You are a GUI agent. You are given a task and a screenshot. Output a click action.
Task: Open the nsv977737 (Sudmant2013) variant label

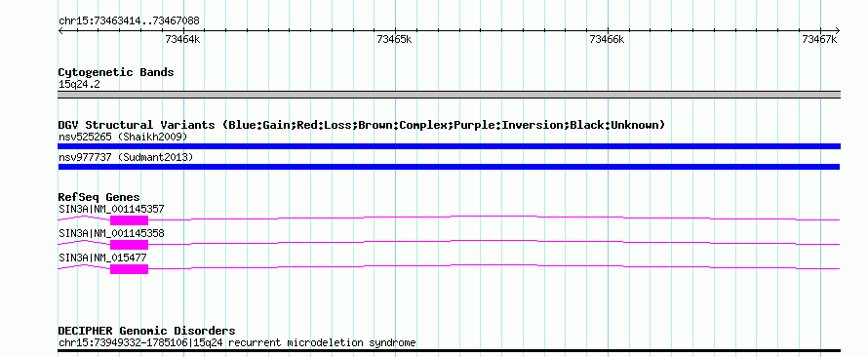click(126, 158)
